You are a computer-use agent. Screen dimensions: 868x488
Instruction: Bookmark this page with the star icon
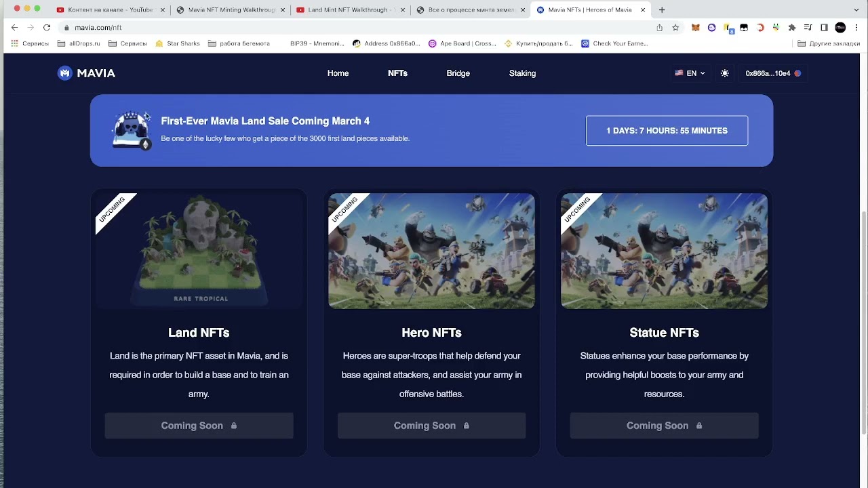pyautogui.click(x=675, y=28)
